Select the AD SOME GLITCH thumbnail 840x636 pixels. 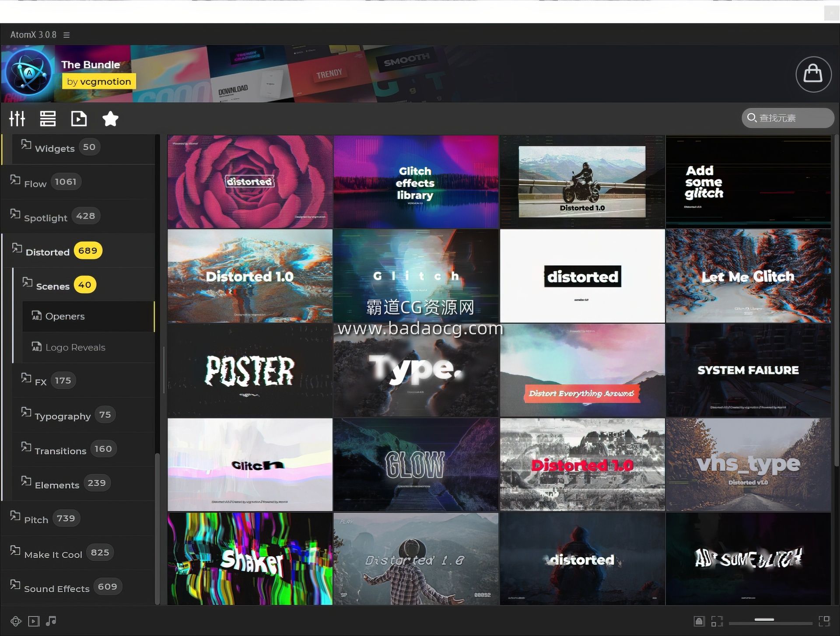pyautogui.click(x=748, y=559)
